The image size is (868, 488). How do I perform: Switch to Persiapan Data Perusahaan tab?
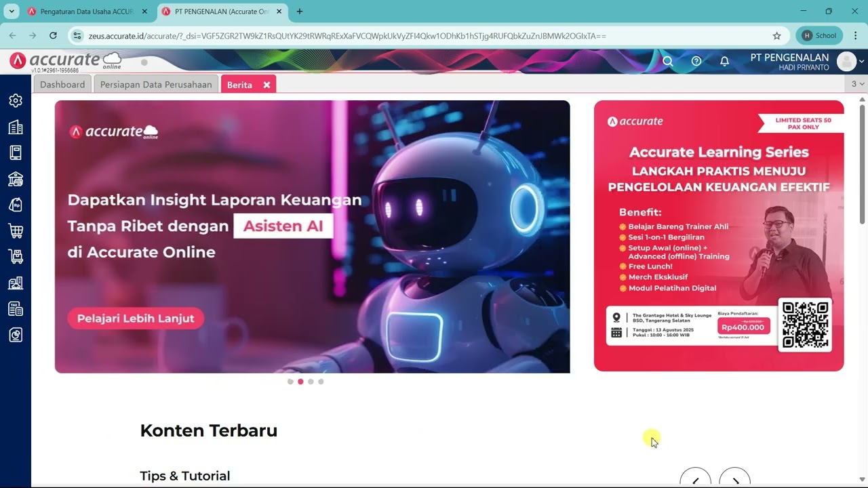click(156, 85)
